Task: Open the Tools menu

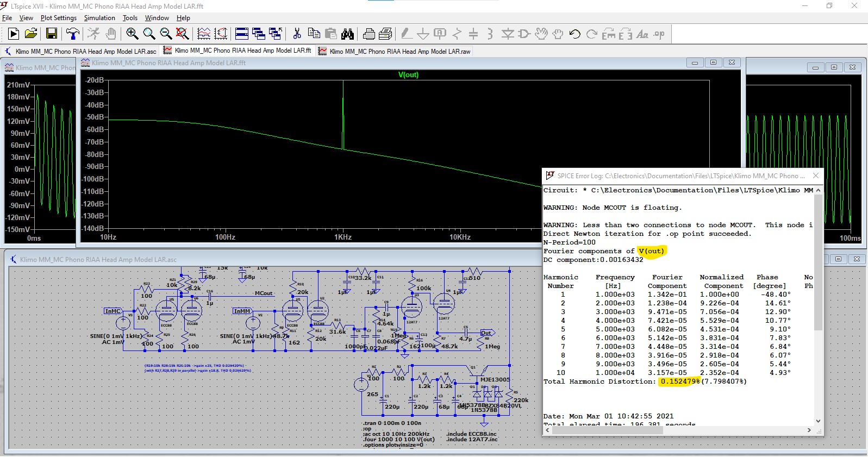Action: [130, 18]
